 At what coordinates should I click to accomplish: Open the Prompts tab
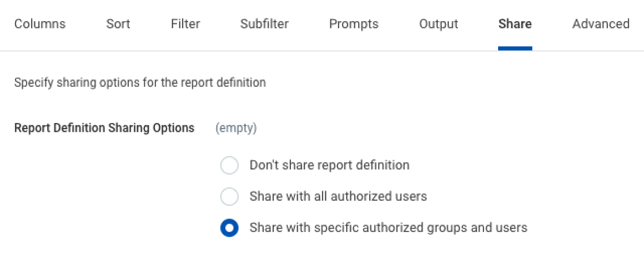coord(354,24)
